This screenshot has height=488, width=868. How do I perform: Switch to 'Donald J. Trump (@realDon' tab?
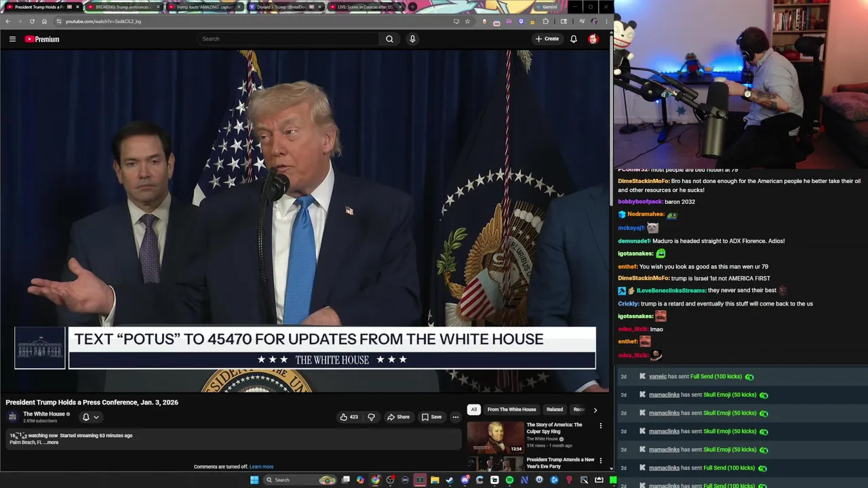pyautogui.click(x=285, y=7)
